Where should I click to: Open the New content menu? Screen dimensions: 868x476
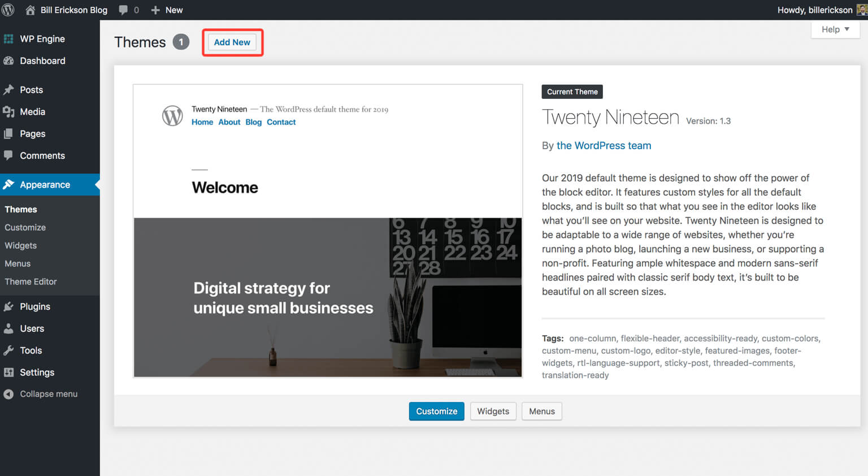click(x=167, y=10)
